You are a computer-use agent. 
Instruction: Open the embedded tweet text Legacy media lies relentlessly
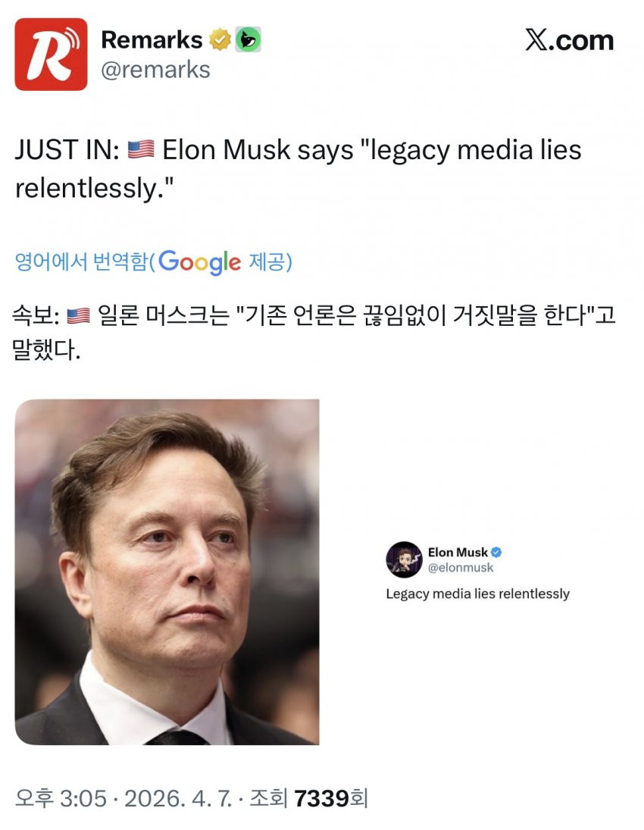pyautogui.click(x=478, y=594)
